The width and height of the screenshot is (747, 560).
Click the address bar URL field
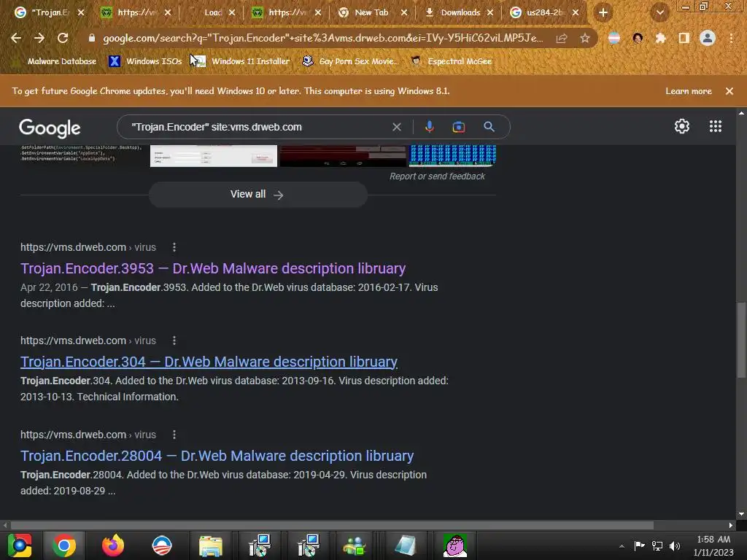click(323, 38)
